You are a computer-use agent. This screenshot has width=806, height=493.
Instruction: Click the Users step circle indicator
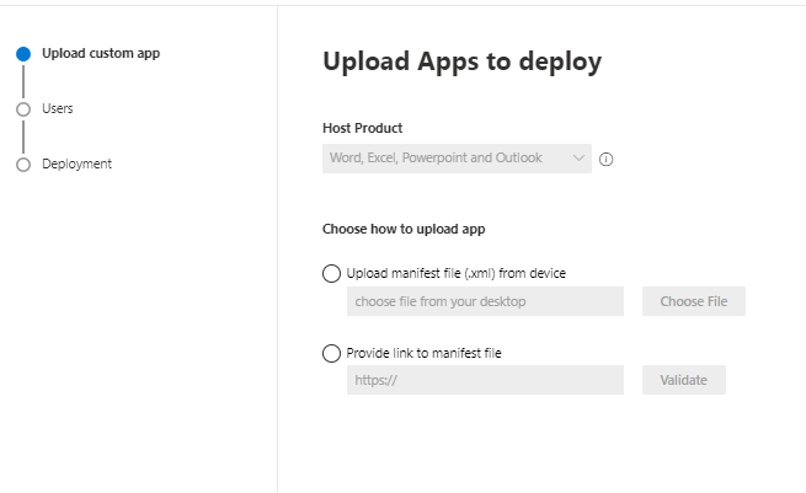point(24,110)
